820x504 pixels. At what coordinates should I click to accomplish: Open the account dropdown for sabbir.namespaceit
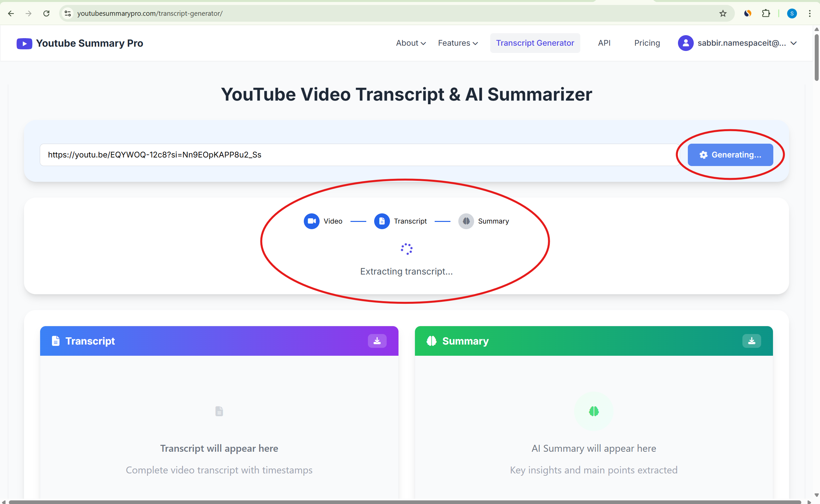[x=794, y=43]
